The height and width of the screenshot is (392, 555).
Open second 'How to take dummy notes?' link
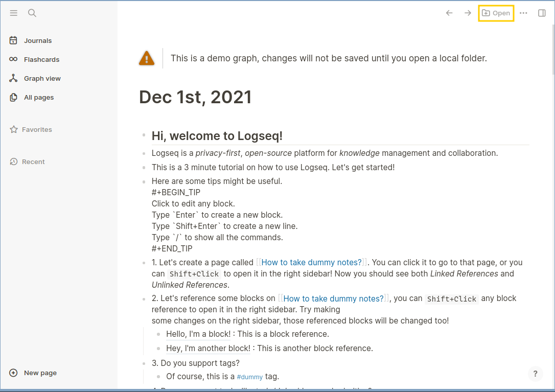click(x=333, y=298)
